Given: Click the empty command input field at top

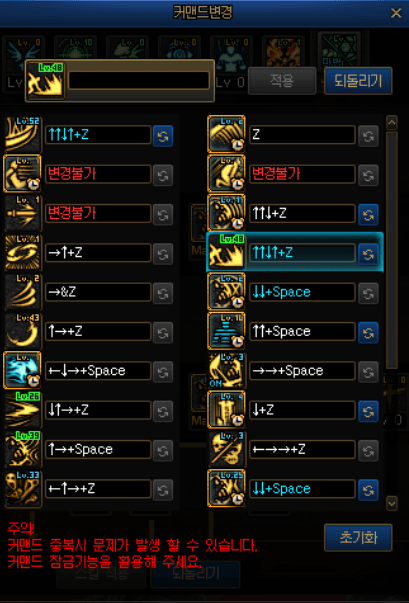Looking at the screenshot, I should coord(139,80).
